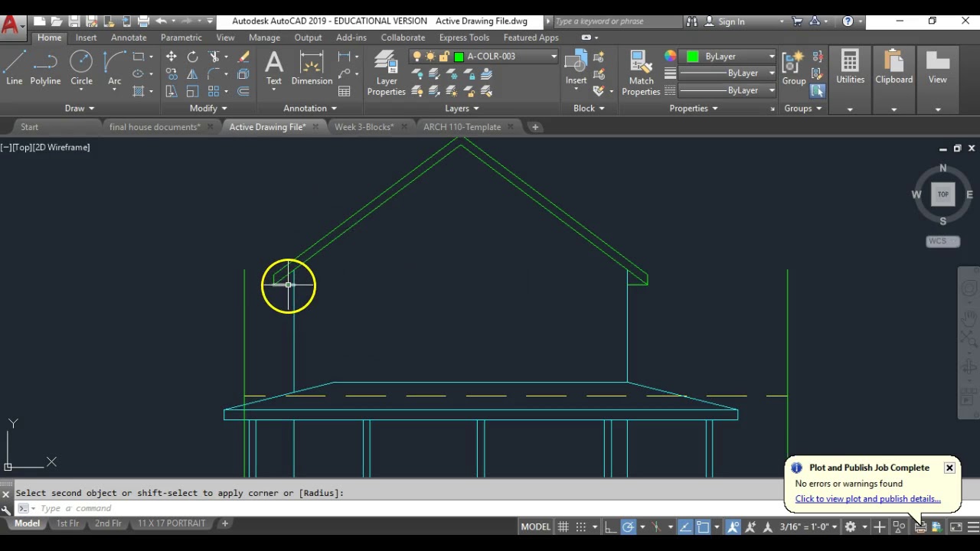Click the Group tool
The height and width of the screenshot is (551, 980).
794,67
